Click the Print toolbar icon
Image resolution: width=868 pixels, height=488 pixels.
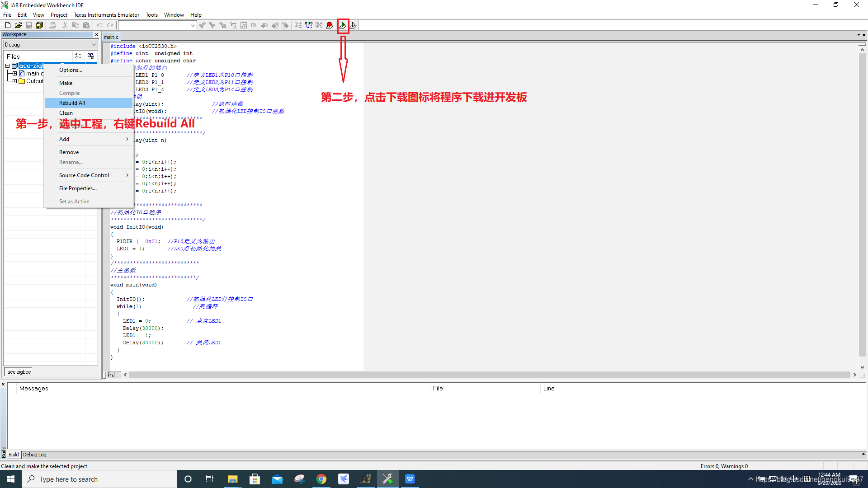52,25
